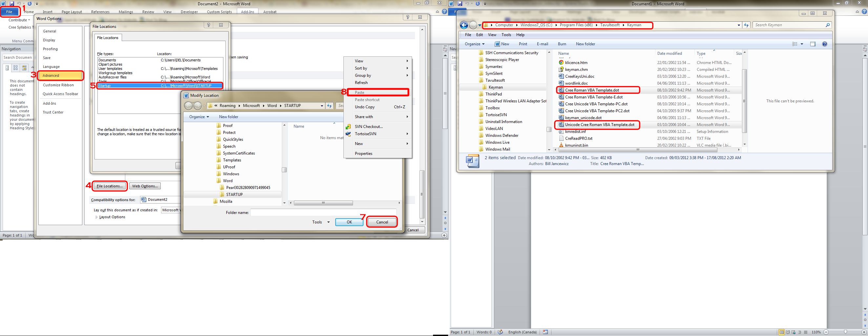Screen dimensions: 868x336
Task: Open the Tools menu in Keyman Explorer
Action: tap(506, 35)
